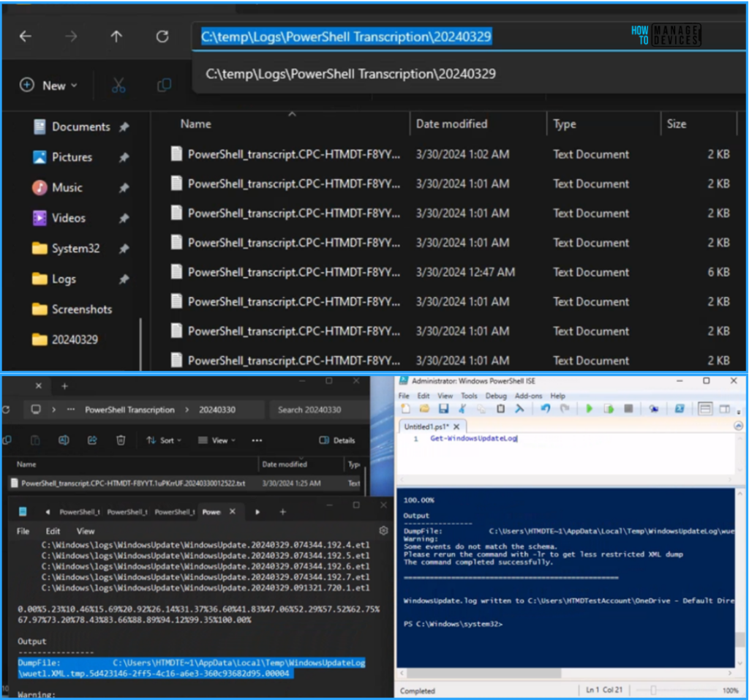
Task: Add a new tab in lower File Explorer
Action: 64,386
